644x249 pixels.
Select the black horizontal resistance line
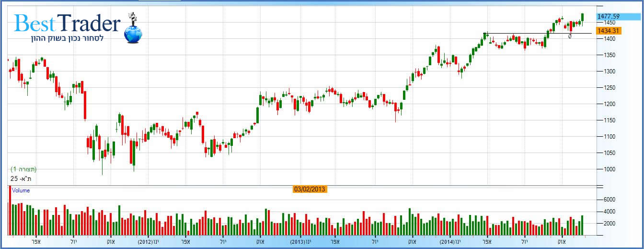(527, 34)
